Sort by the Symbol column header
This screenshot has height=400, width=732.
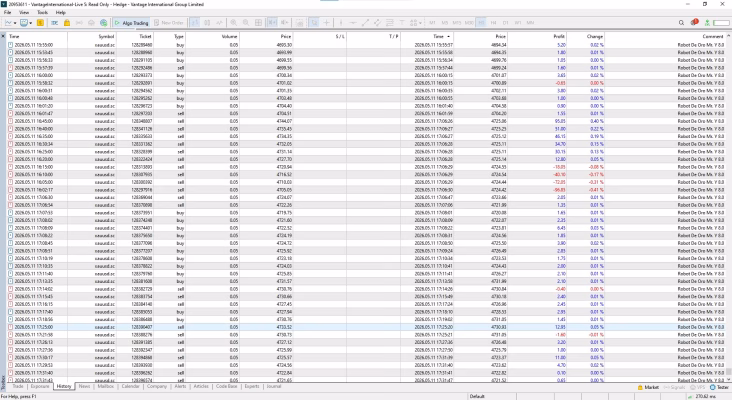(106, 36)
